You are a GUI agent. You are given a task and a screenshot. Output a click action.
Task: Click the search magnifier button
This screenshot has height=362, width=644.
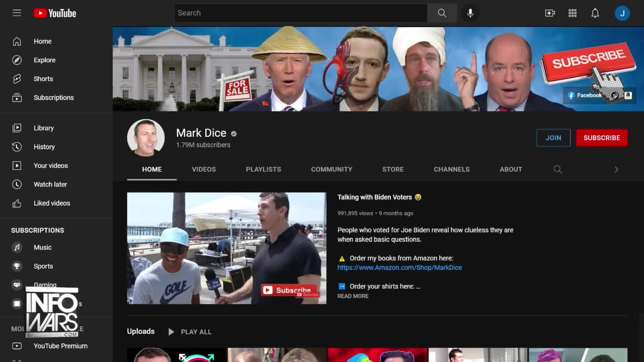442,13
